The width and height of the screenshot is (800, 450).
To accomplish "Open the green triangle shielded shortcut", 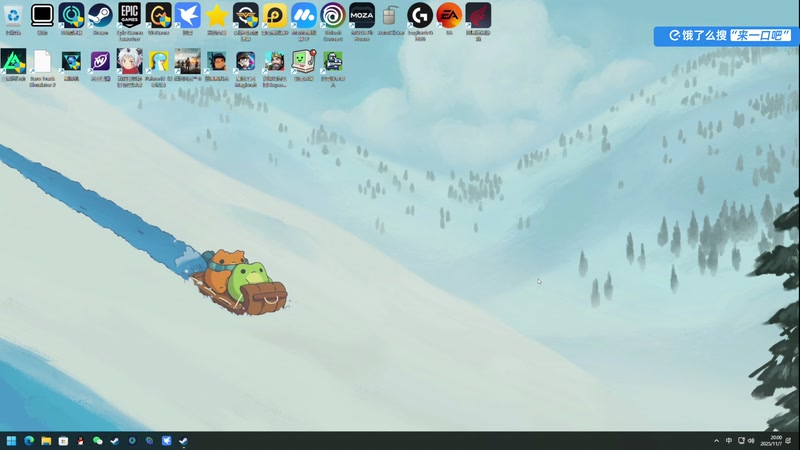I will click(x=13, y=62).
